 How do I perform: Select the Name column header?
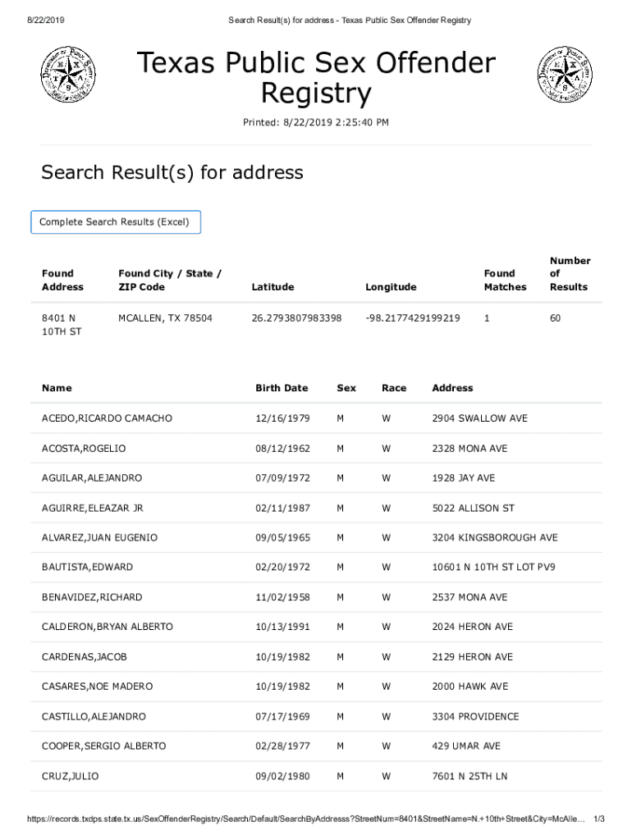point(57,388)
